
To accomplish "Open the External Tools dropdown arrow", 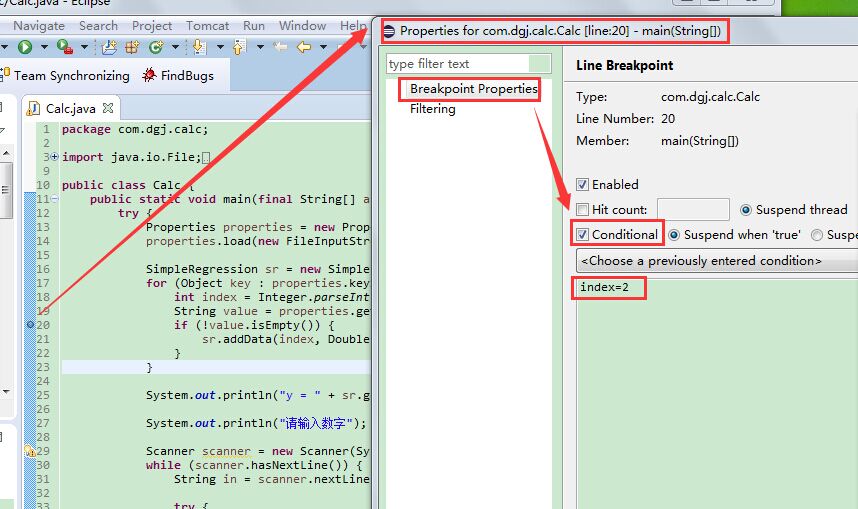I will (84, 47).
